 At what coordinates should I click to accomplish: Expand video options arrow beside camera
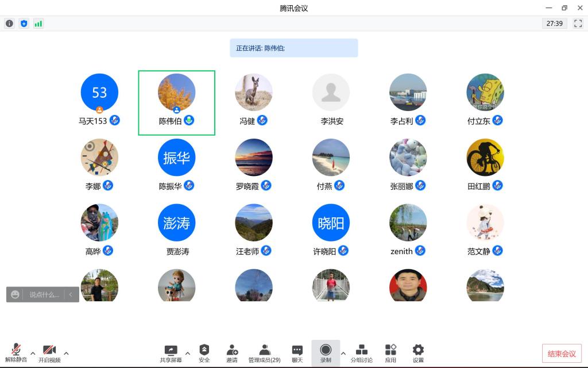(x=66, y=353)
